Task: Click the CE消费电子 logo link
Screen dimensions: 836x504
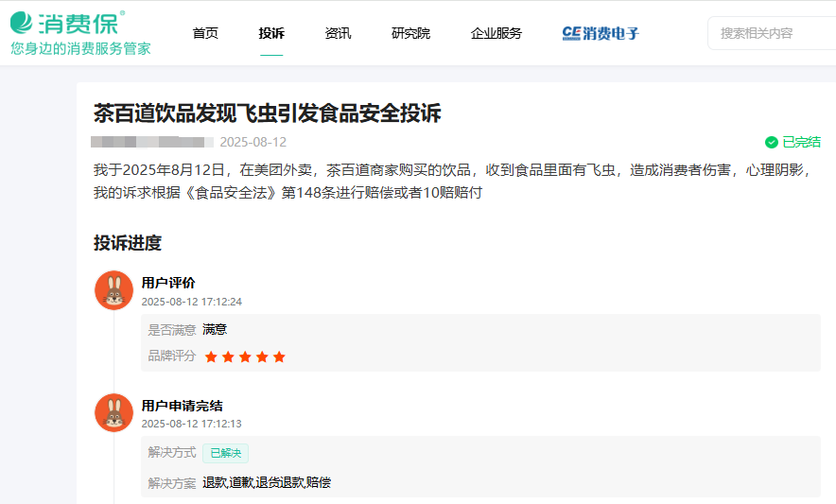Action: tap(601, 34)
